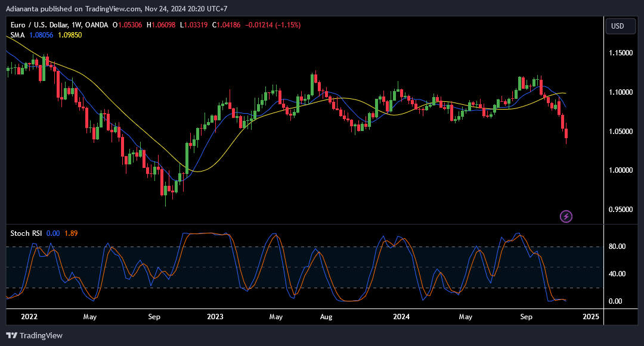
Task: Click the 2022 label on time axis
Action: [29, 316]
